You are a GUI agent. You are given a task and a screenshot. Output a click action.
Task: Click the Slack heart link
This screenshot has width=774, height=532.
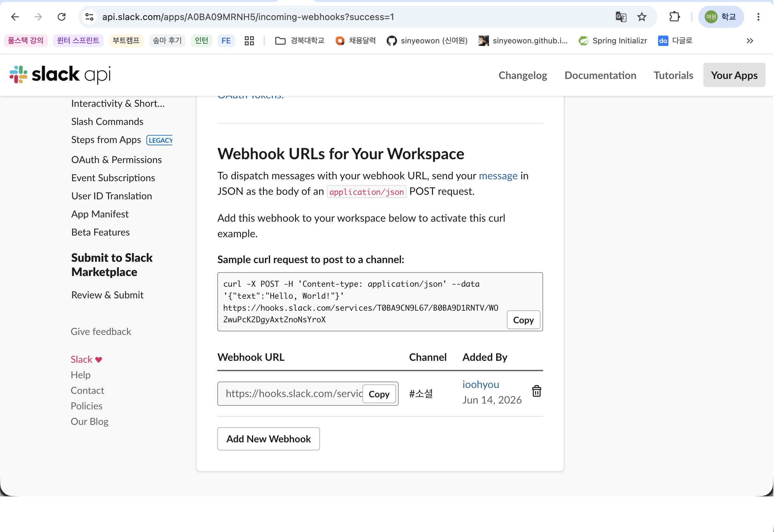[x=86, y=360]
